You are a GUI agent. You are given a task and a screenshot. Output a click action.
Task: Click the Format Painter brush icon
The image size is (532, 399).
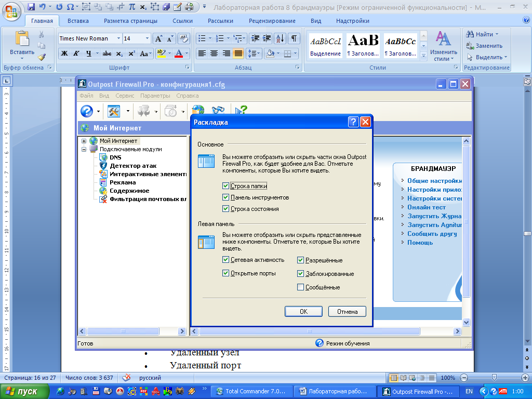(42, 57)
